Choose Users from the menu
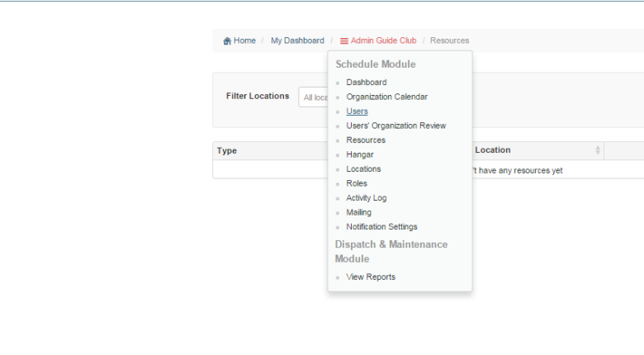Viewport: 644px width, 355px height. (x=357, y=111)
